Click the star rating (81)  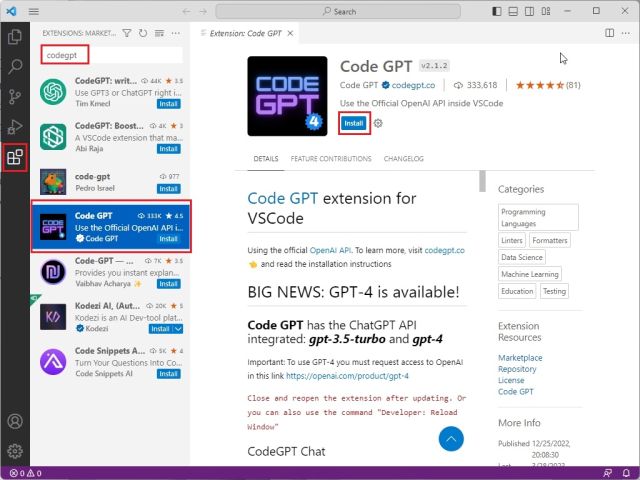coord(548,85)
